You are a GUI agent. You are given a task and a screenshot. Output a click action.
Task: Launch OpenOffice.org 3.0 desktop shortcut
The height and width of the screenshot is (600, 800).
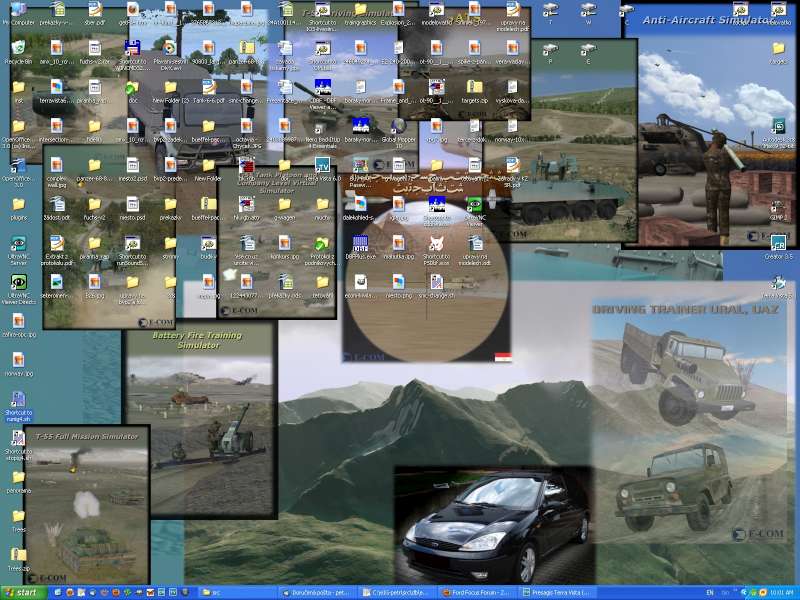pos(18,165)
